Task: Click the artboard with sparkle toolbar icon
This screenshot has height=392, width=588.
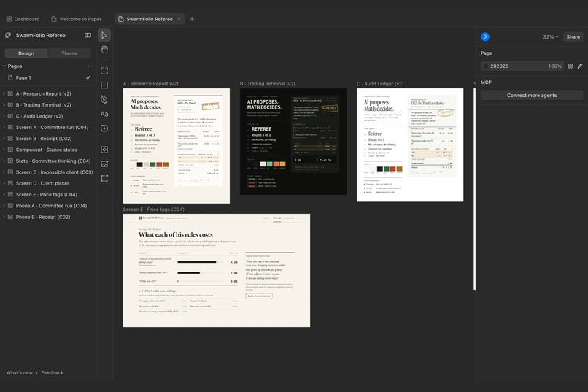Action: pos(104,178)
